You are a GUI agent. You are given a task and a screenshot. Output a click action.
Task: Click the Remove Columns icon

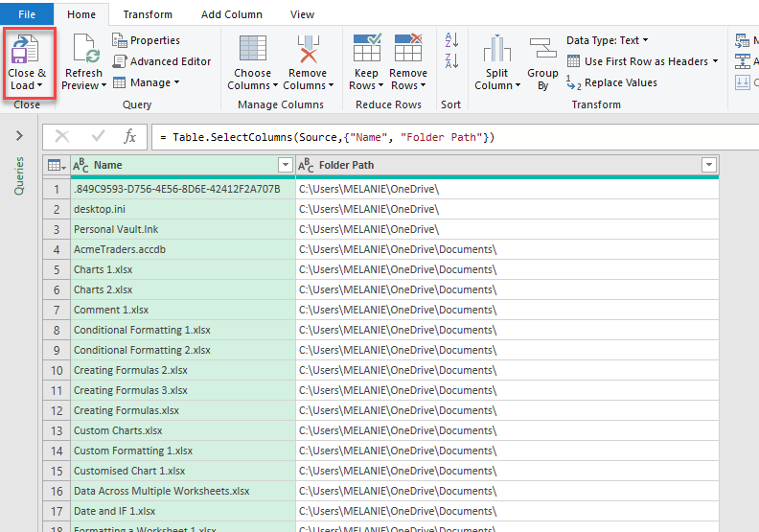(308, 50)
